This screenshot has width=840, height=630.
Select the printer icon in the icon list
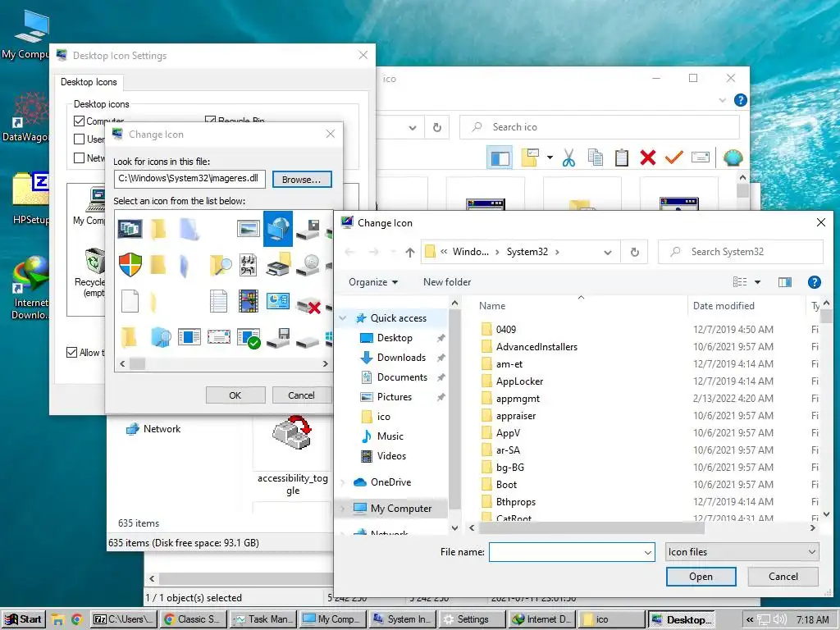pyautogui.click(x=277, y=265)
